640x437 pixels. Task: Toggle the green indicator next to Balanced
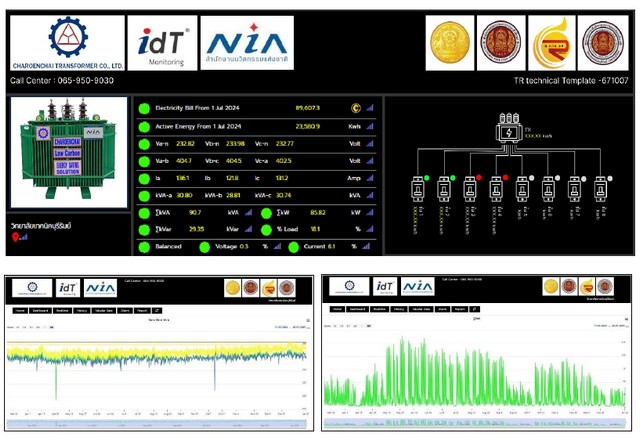144,246
